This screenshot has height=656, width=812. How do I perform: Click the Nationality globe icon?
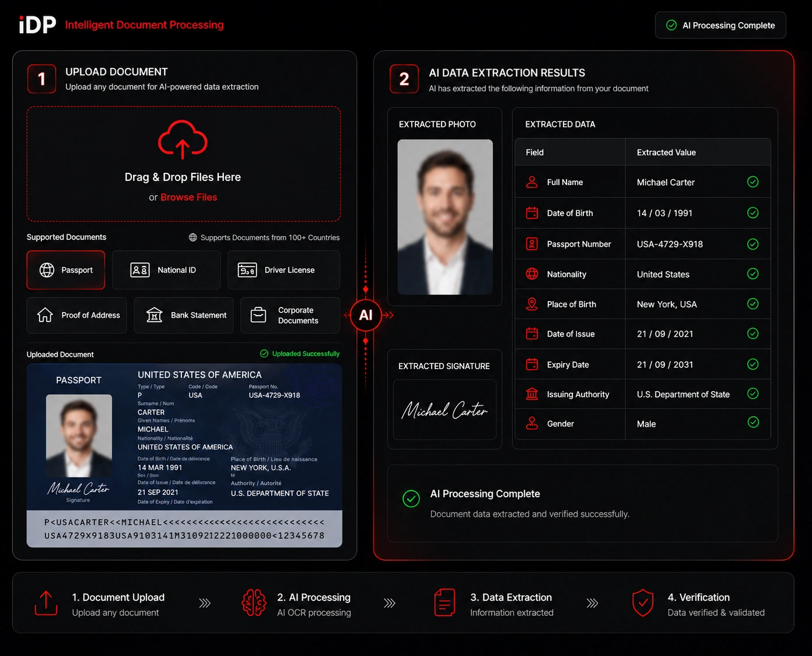tap(532, 274)
